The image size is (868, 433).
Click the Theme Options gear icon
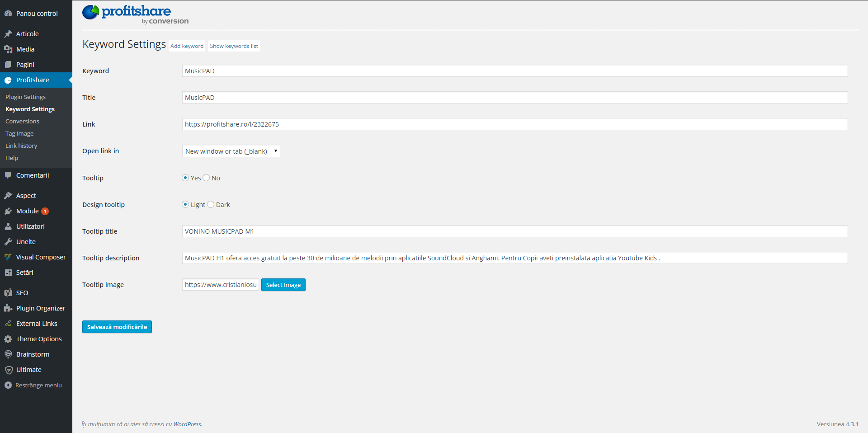coord(8,339)
